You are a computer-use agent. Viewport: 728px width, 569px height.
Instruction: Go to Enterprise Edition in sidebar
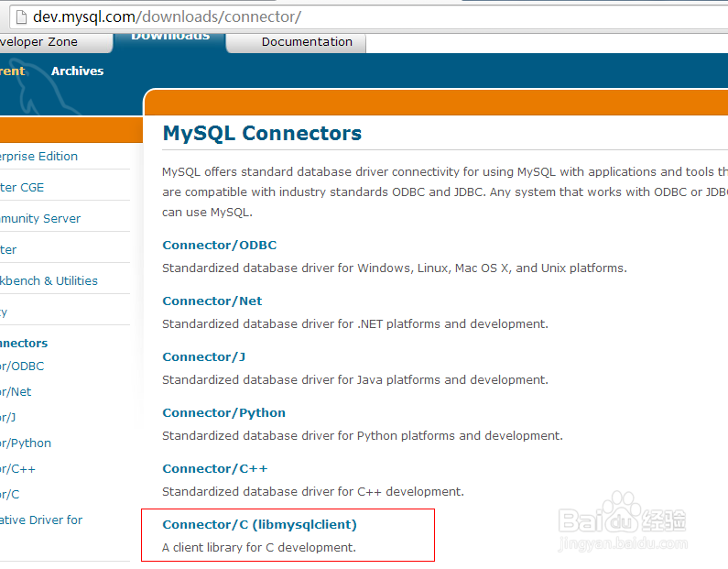coord(39,156)
